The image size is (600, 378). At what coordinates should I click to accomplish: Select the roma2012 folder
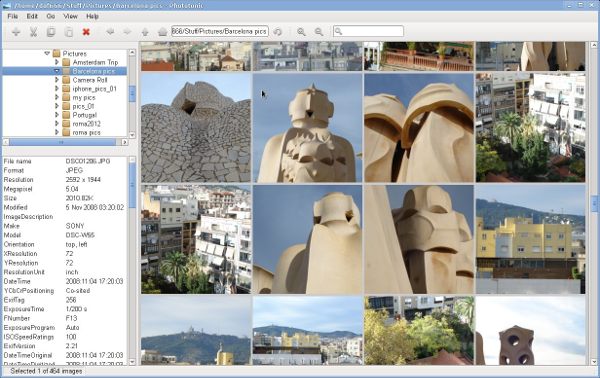(86, 124)
